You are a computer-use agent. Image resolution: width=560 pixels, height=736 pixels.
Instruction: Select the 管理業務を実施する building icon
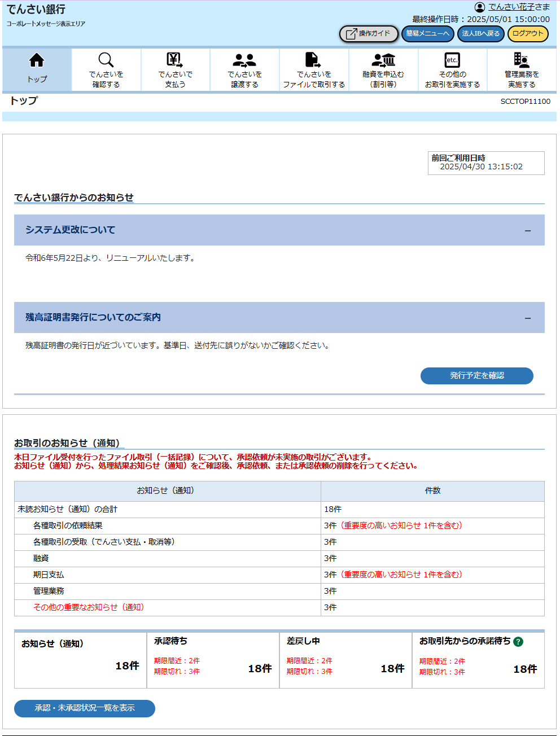pos(522,60)
